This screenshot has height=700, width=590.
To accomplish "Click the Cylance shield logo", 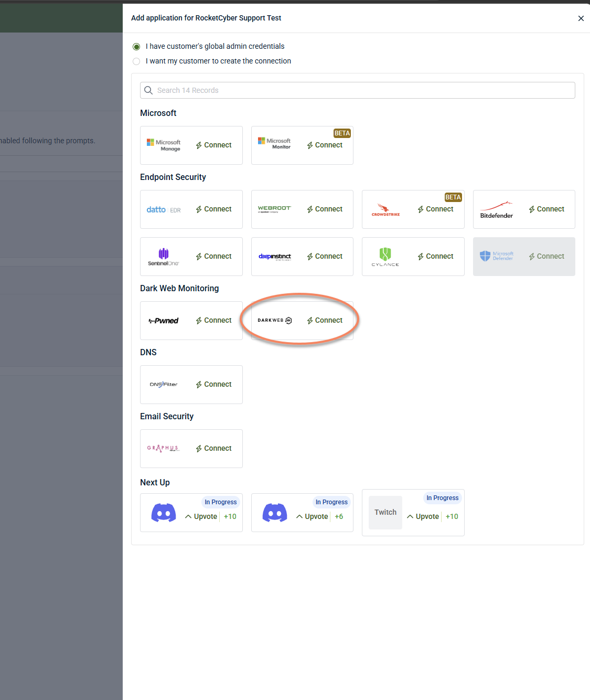I will pyautogui.click(x=385, y=257).
